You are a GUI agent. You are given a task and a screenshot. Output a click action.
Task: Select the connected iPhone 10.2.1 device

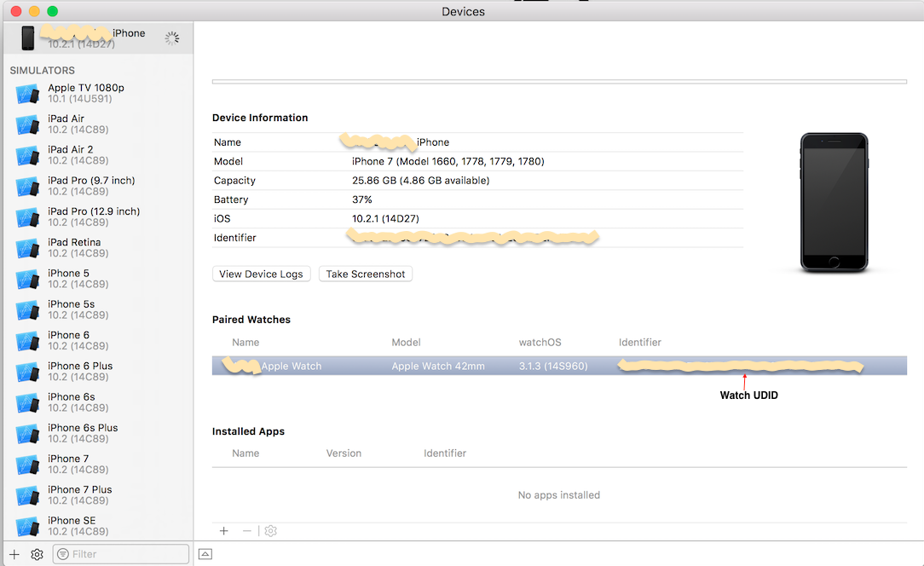pyautogui.click(x=98, y=38)
